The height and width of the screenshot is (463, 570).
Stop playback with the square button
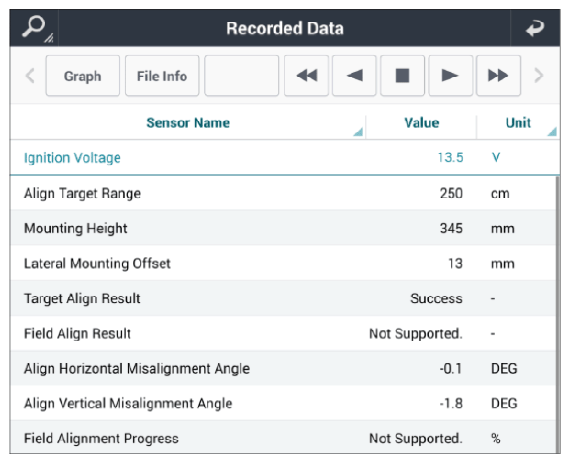[x=402, y=76]
